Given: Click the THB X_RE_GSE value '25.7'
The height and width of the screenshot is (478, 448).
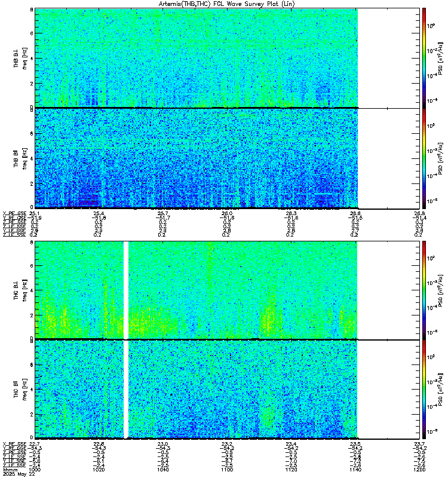Looking at the screenshot, I should click(162, 213).
